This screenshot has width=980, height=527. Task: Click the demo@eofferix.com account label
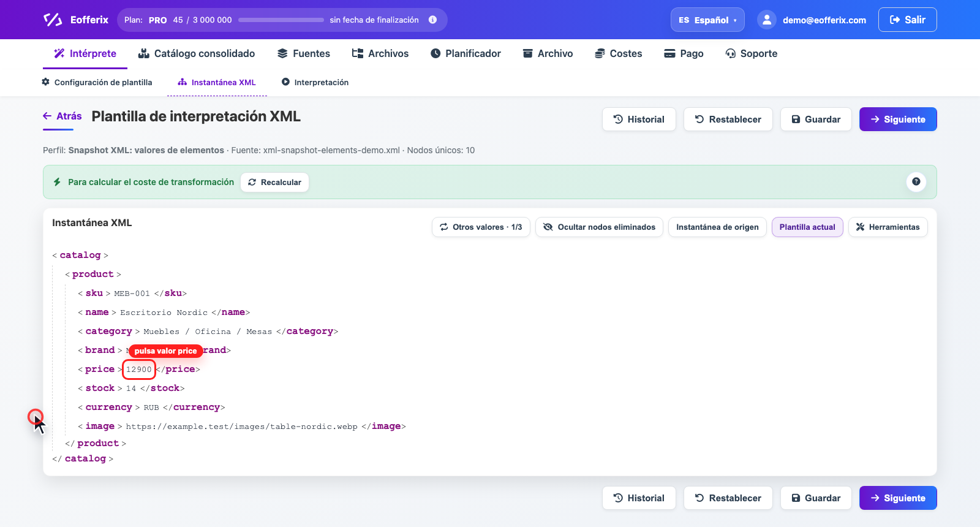[824, 20]
